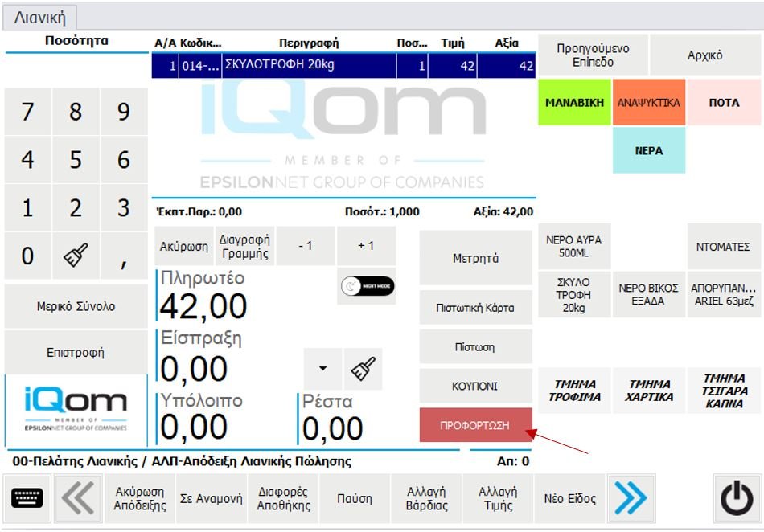
Task: Open the on-screen keyboard icon
Action: pyautogui.click(x=27, y=498)
